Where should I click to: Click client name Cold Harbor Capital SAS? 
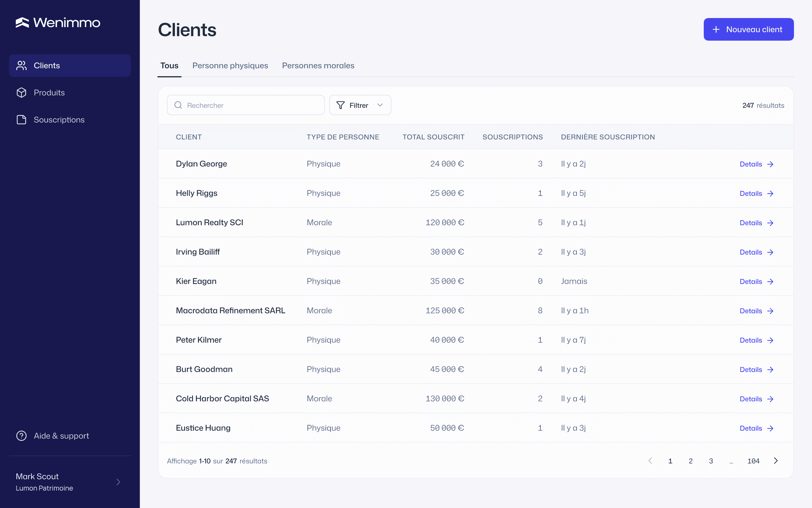point(222,399)
